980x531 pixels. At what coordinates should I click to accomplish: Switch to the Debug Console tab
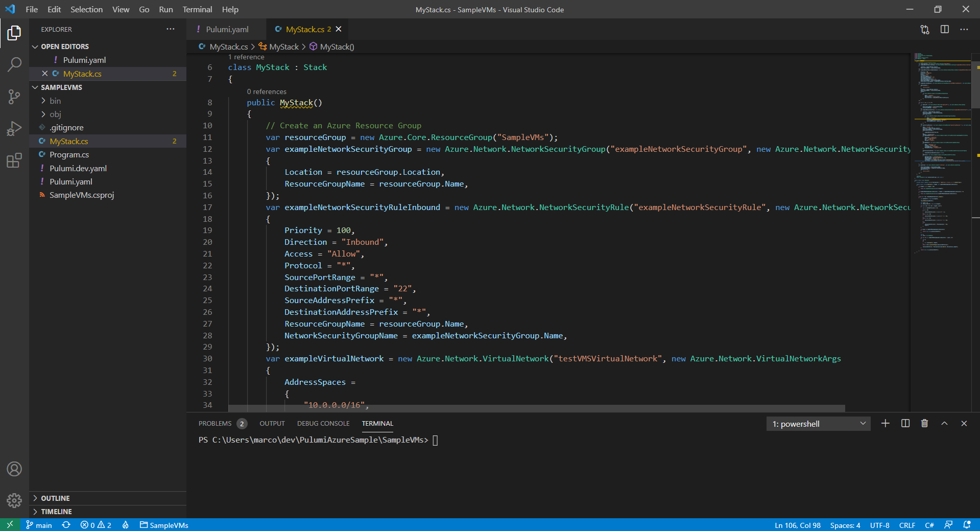click(x=323, y=423)
